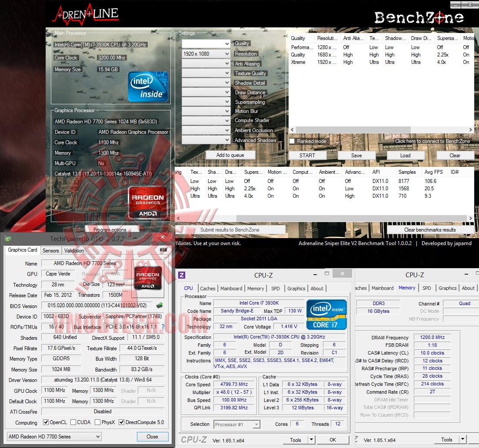Click the Save button

click(356, 156)
